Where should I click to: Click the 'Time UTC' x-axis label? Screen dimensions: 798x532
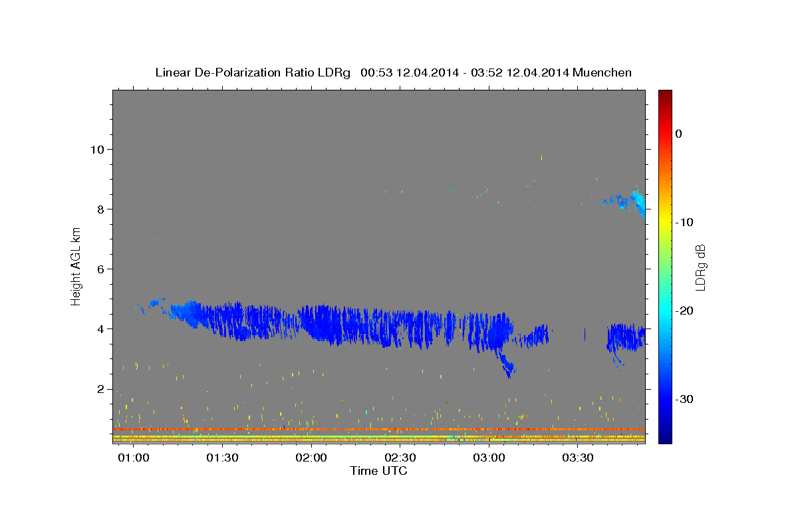[378, 471]
